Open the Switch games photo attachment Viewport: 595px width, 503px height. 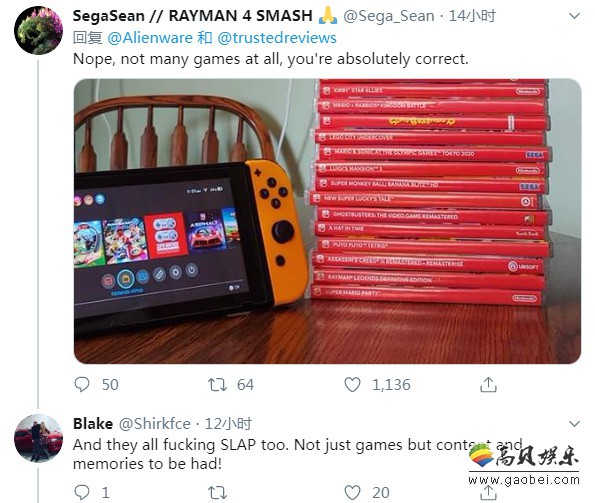pos(327,221)
